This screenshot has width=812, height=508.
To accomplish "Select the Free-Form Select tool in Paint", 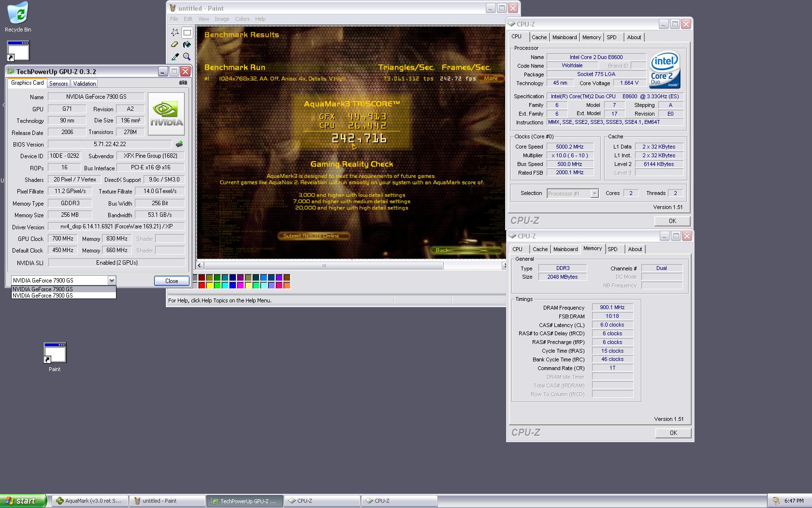I will (x=174, y=32).
